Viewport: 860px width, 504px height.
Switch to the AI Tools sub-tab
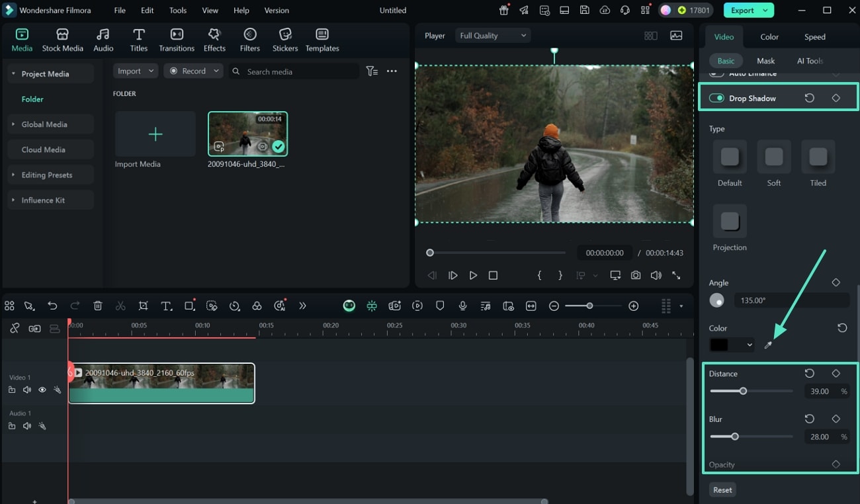pos(810,61)
